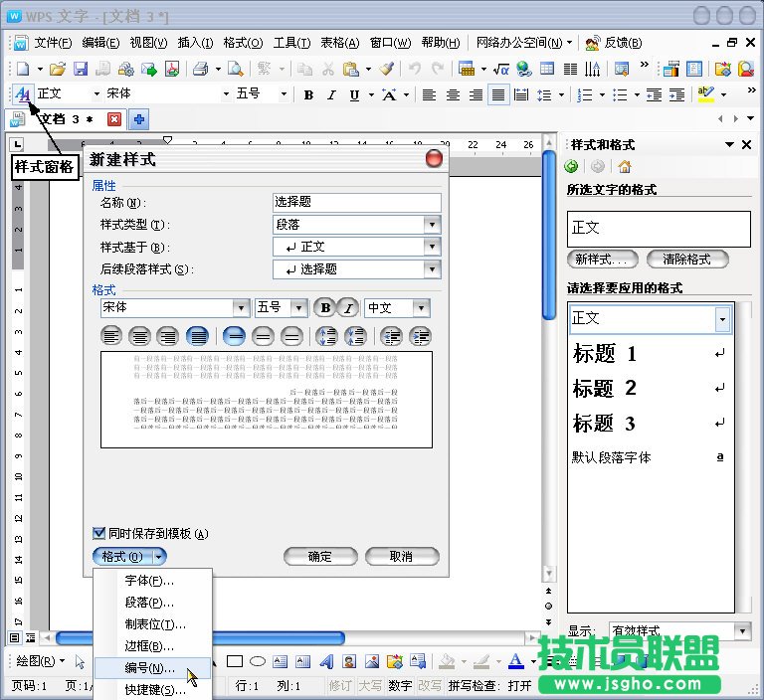Image resolution: width=764 pixels, height=700 pixels.
Task: Click the green back arrow in the styles pane
Action: tap(571, 167)
